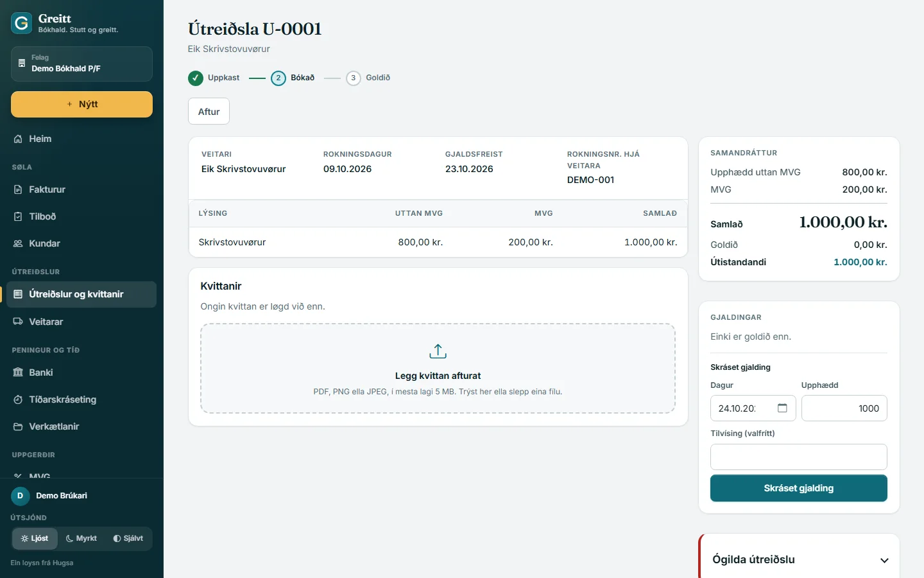Click the company building icon beside Demo Bókhald P/F

[x=22, y=64]
